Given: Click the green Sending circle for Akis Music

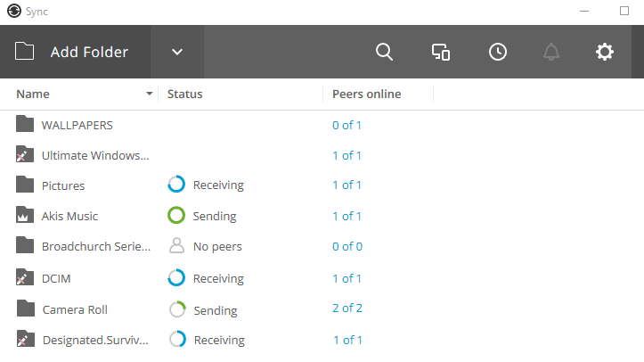Looking at the screenshot, I should pos(176,215).
